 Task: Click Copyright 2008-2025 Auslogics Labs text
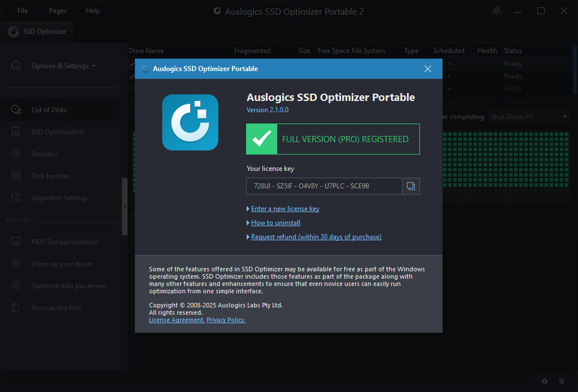tap(216, 305)
